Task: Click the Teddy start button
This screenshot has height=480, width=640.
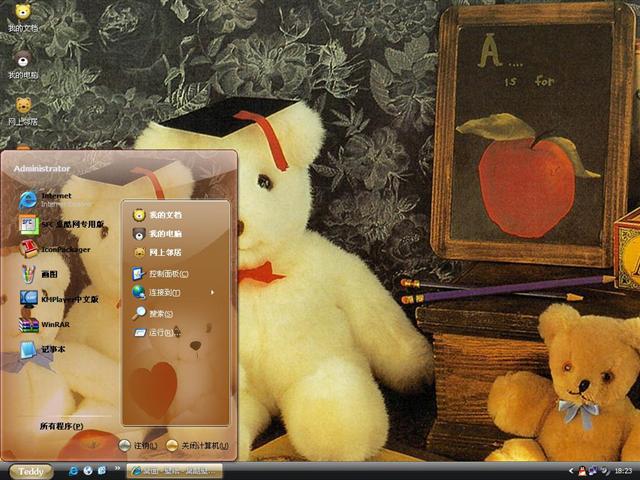Action: pos(31,471)
